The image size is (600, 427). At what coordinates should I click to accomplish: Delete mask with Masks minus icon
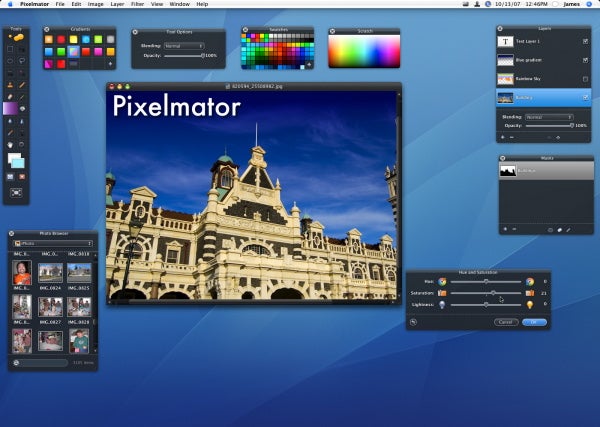tap(514, 229)
